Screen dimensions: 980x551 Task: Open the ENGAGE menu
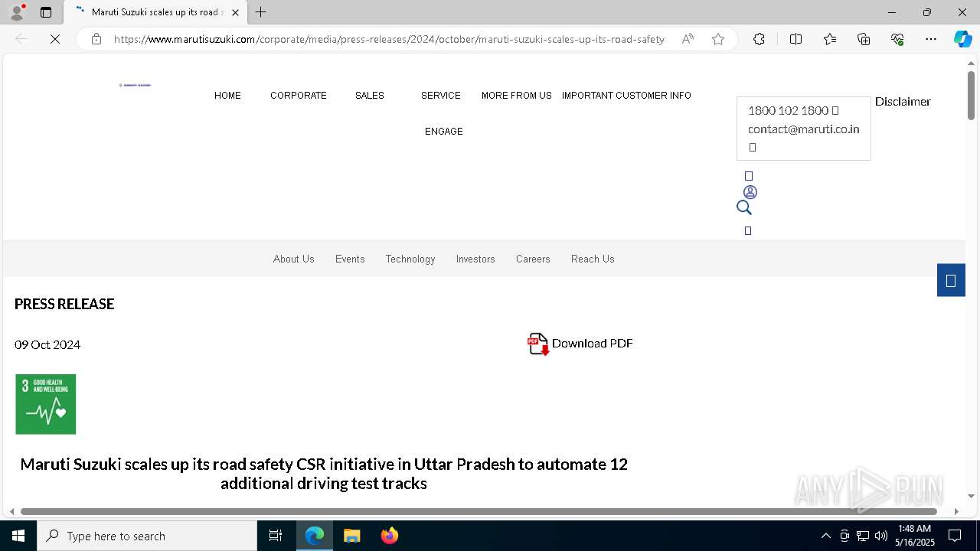pyautogui.click(x=444, y=132)
